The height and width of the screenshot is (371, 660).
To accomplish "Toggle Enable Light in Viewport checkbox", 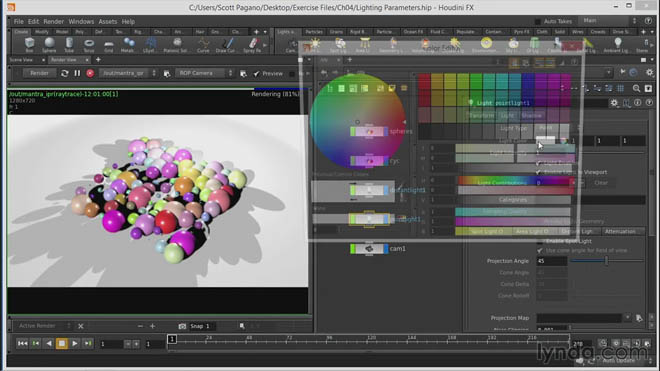I will pyautogui.click(x=538, y=172).
